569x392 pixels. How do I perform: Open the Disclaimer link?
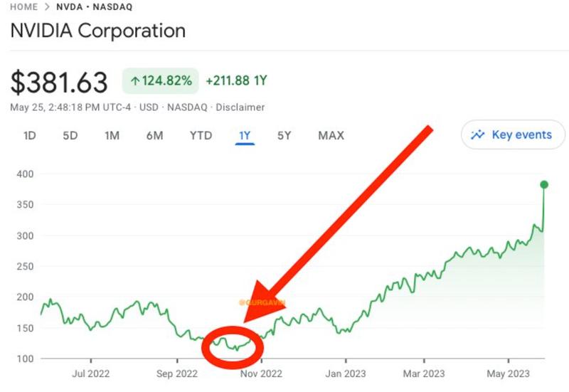(240, 107)
